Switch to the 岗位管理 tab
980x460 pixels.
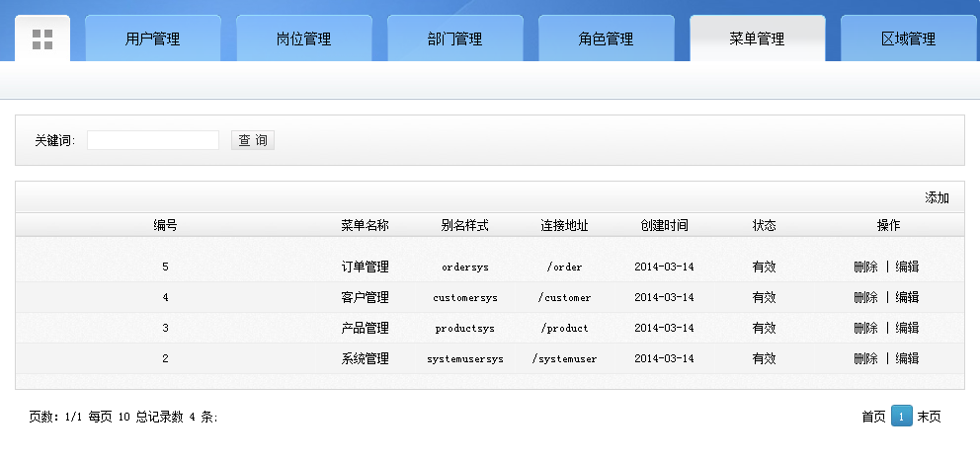click(x=303, y=39)
